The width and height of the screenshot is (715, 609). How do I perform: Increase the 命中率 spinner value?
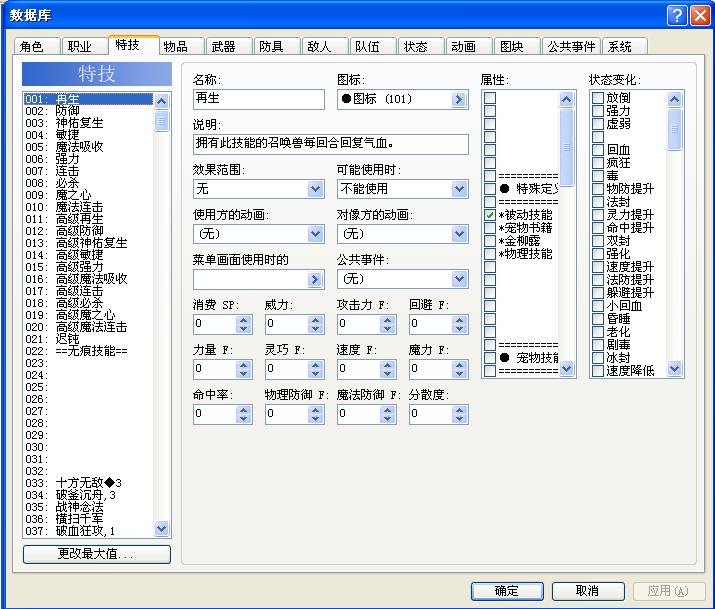[x=244, y=410]
